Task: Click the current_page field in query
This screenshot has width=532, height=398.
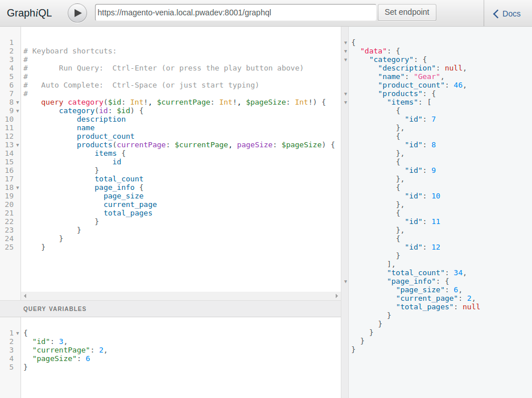Action: click(x=130, y=205)
